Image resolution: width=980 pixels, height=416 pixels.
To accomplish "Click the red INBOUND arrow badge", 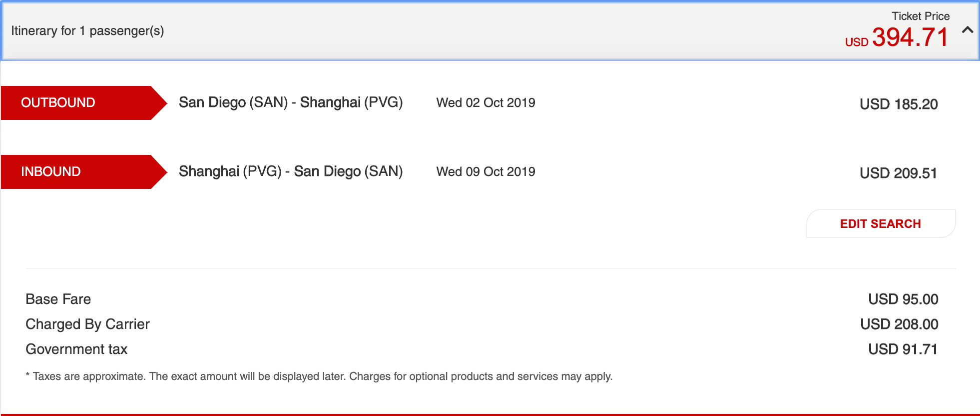I will (x=80, y=172).
